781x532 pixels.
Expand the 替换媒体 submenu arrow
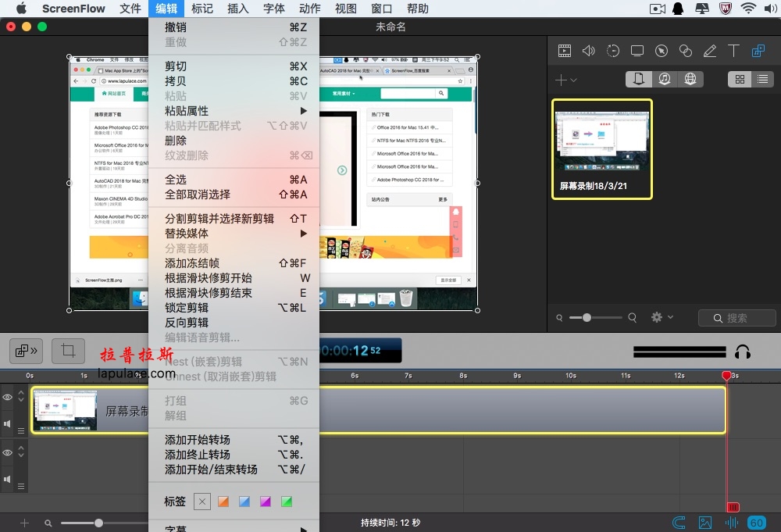pos(303,233)
